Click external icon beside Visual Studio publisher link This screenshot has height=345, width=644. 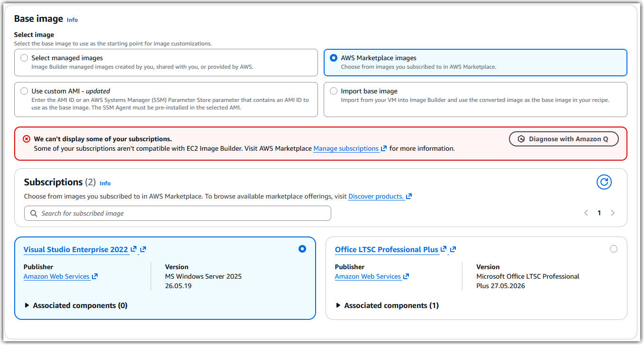(95, 276)
